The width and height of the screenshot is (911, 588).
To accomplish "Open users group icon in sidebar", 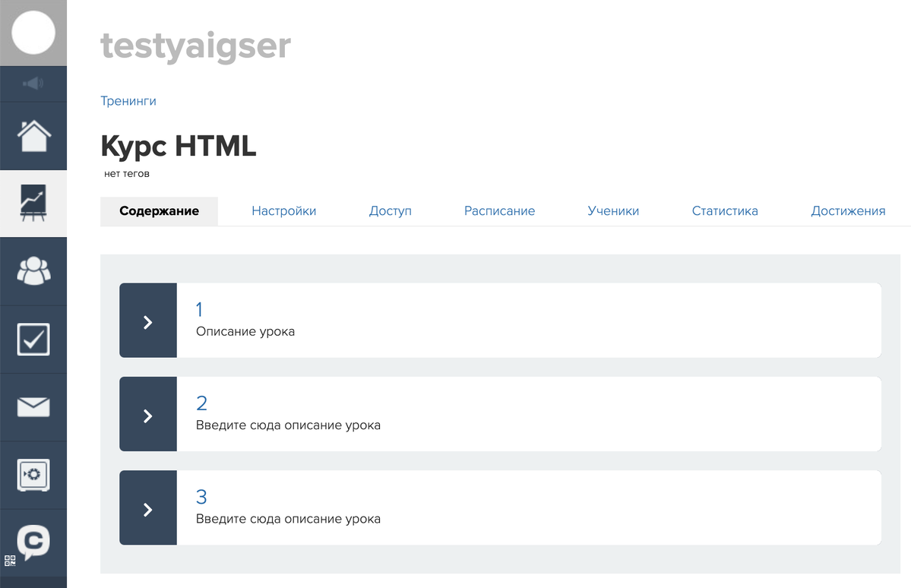I will pyautogui.click(x=33, y=270).
